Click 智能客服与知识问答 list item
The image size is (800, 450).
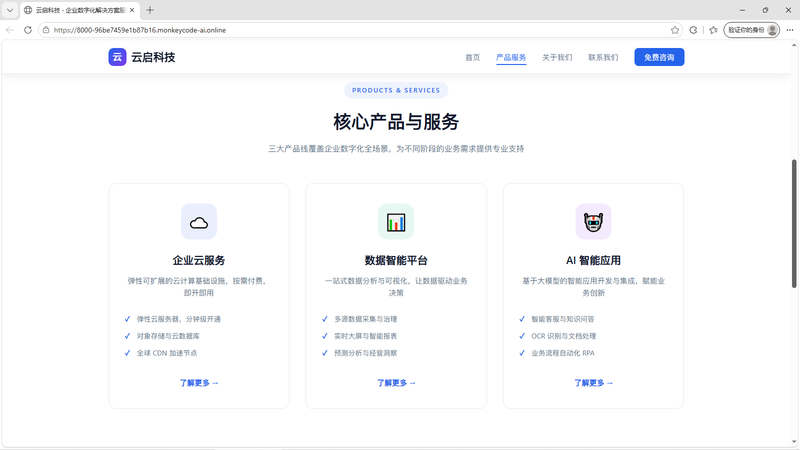click(563, 319)
